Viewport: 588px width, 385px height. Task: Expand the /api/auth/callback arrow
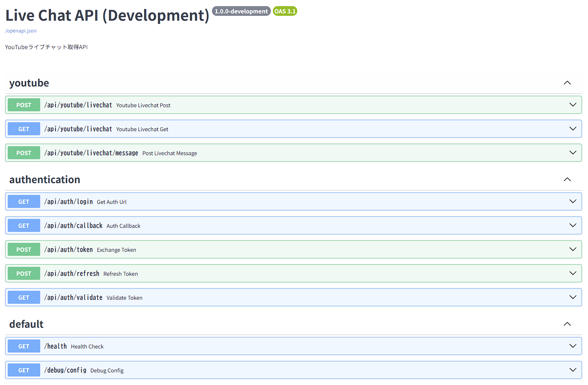(x=573, y=225)
